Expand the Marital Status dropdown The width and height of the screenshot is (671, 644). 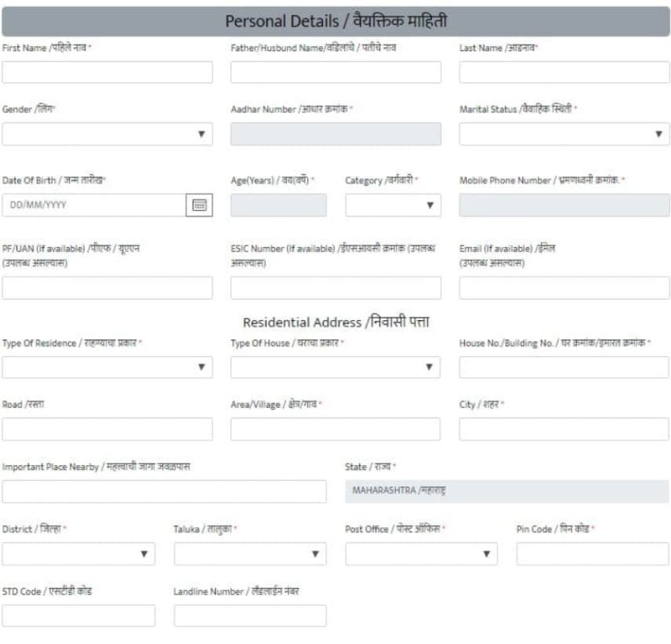click(x=564, y=134)
